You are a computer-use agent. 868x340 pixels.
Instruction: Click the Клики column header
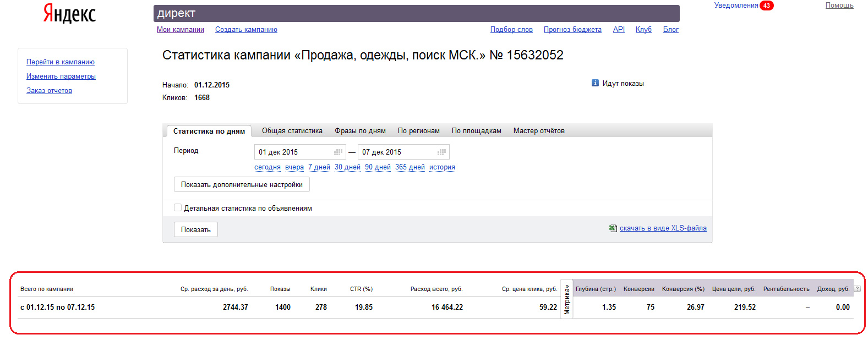[x=319, y=289]
